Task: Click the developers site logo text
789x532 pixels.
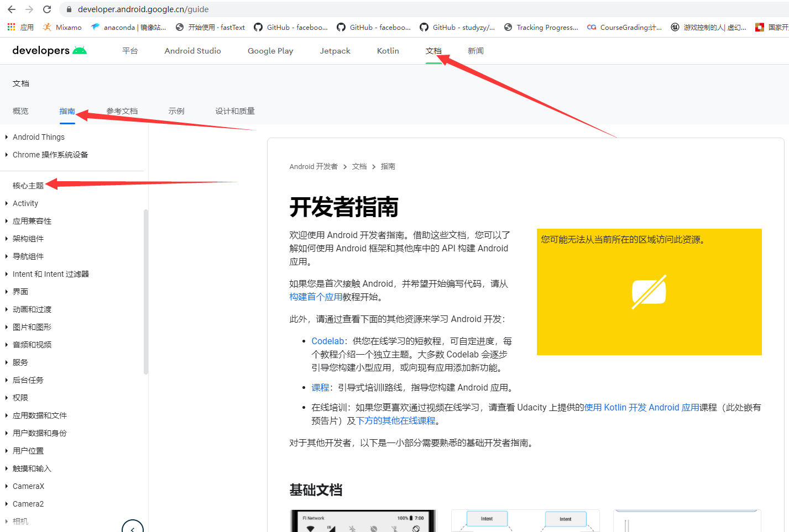Action: coord(41,51)
